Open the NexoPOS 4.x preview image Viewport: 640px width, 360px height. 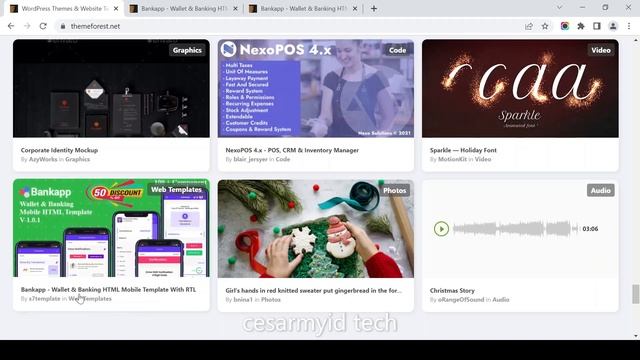point(316,88)
